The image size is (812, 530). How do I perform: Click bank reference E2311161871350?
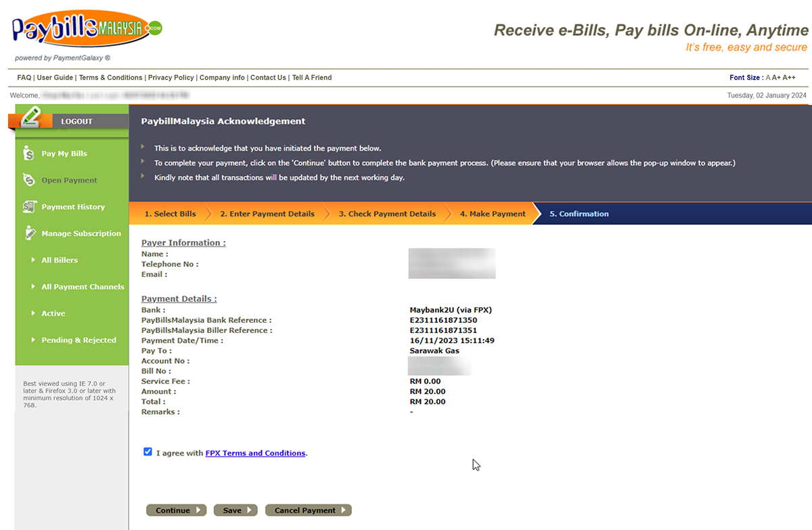click(x=443, y=320)
